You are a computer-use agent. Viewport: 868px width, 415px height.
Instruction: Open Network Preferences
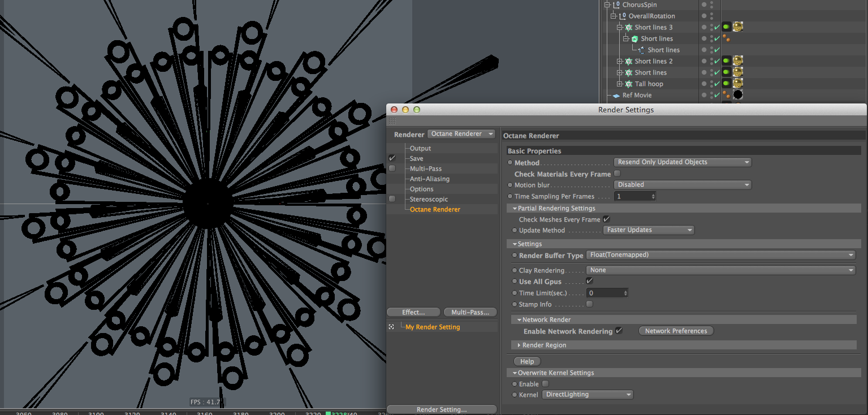point(676,331)
